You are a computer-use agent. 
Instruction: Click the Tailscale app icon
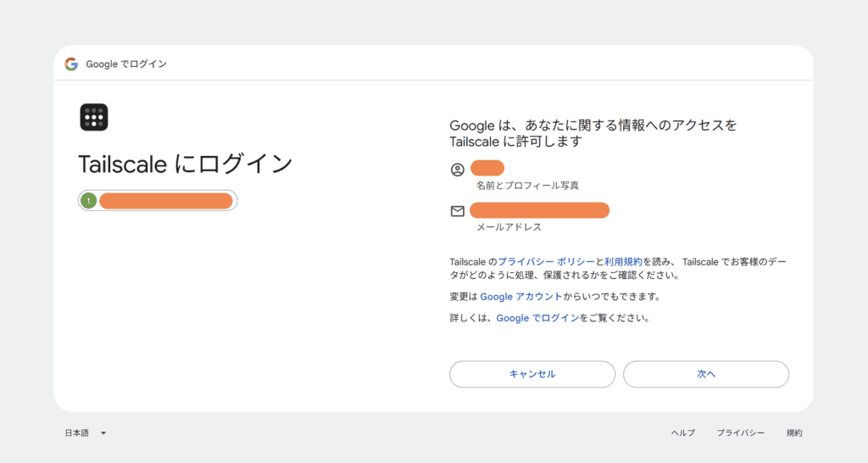[x=94, y=117]
